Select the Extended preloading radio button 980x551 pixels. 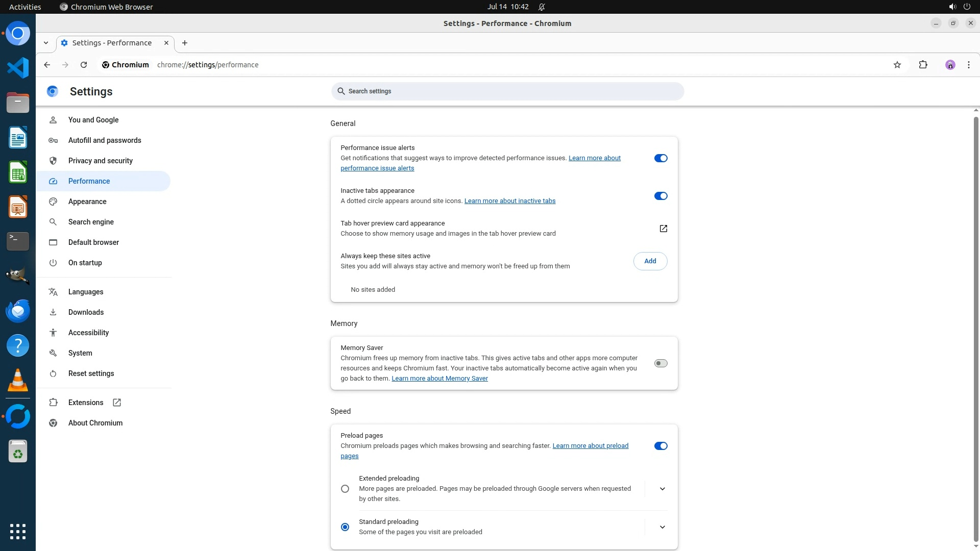(345, 489)
